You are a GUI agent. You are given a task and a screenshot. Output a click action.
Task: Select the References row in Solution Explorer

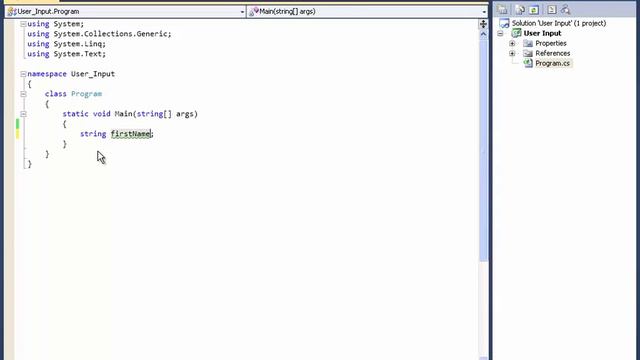tap(553, 53)
